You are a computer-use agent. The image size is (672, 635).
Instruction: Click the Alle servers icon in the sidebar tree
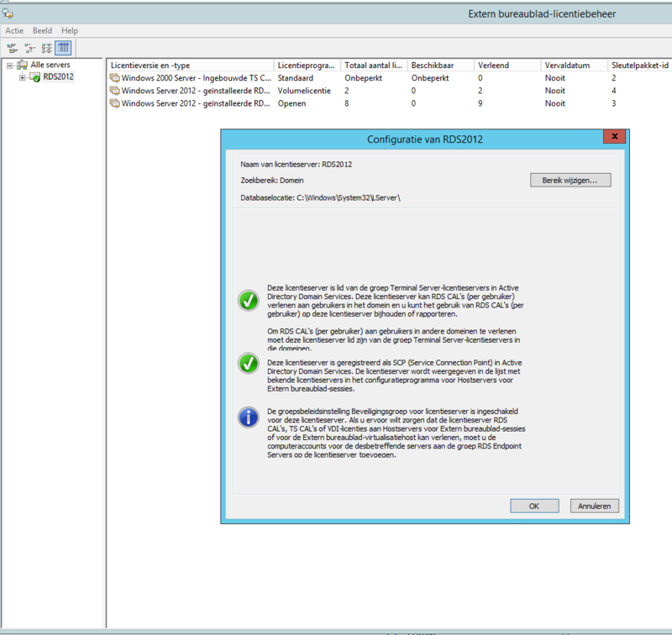coord(23,64)
